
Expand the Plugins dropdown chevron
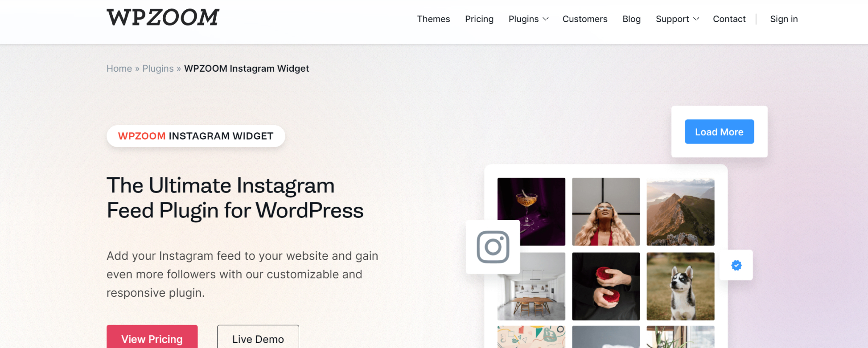[546, 19]
